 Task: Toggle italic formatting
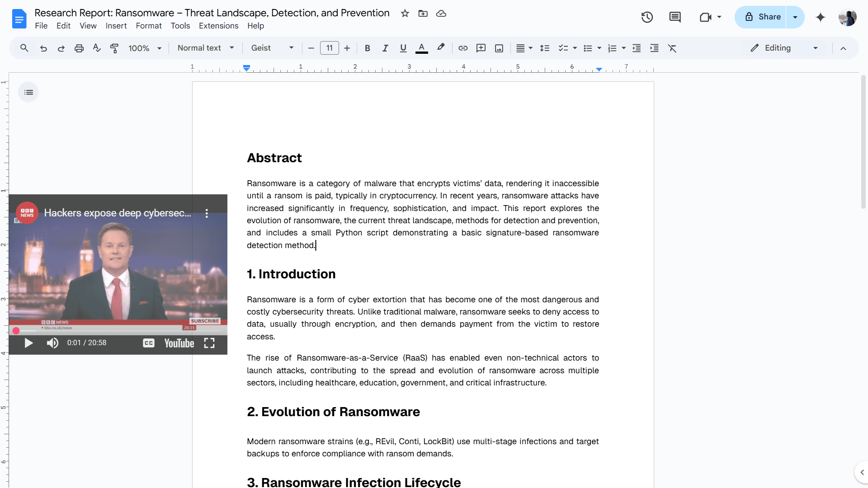pyautogui.click(x=385, y=48)
